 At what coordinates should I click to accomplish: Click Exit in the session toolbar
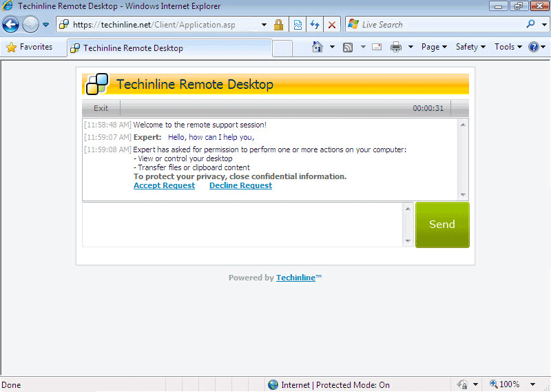[x=101, y=108]
